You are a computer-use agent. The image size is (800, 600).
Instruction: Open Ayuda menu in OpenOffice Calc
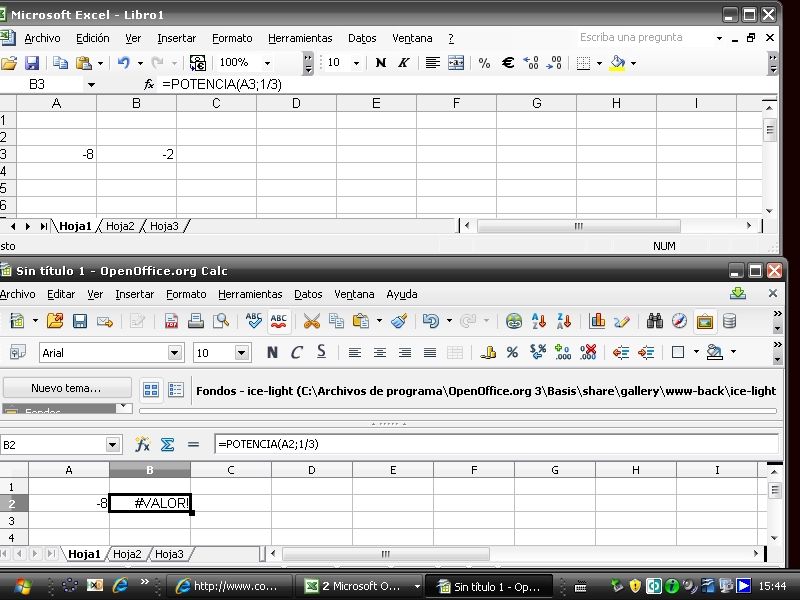(402, 294)
